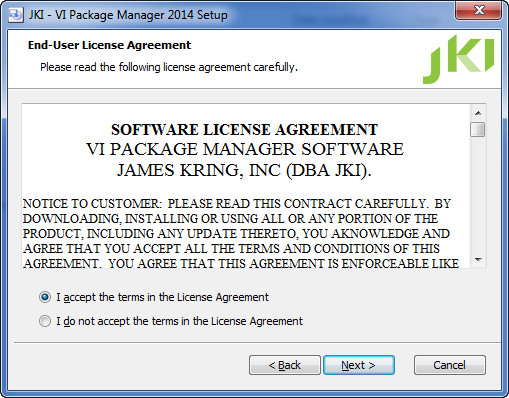
Task: Click the empty scrollbar track below the thumb
Action: pyautogui.click(x=478, y=195)
